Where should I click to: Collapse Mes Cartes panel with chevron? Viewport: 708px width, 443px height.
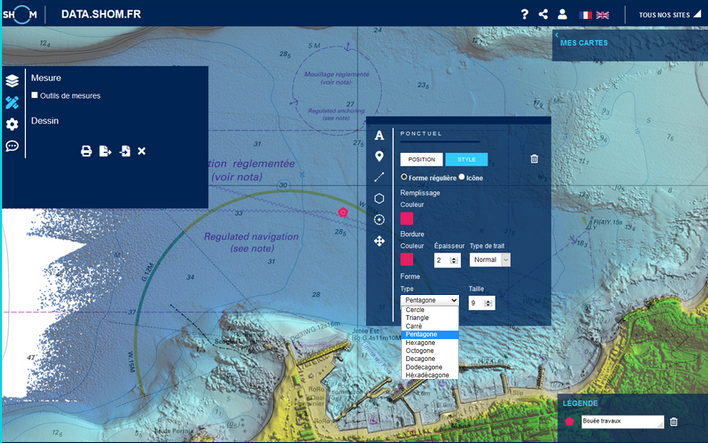(x=557, y=35)
